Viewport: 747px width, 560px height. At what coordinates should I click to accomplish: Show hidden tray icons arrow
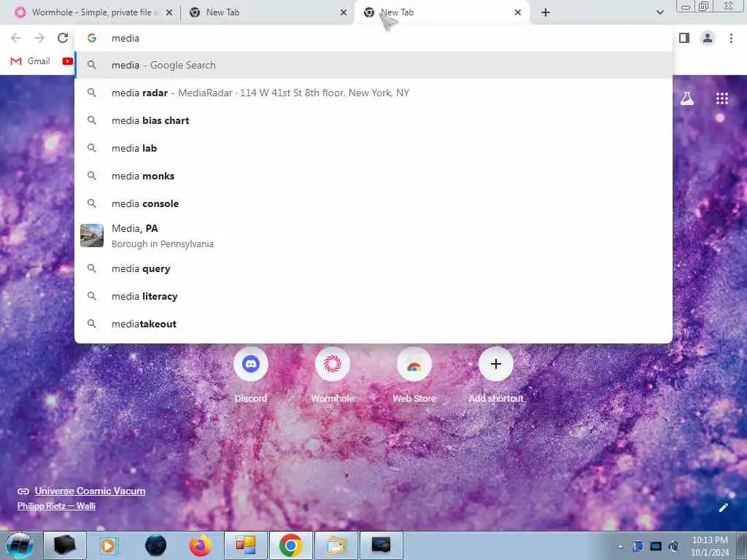[620, 546]
